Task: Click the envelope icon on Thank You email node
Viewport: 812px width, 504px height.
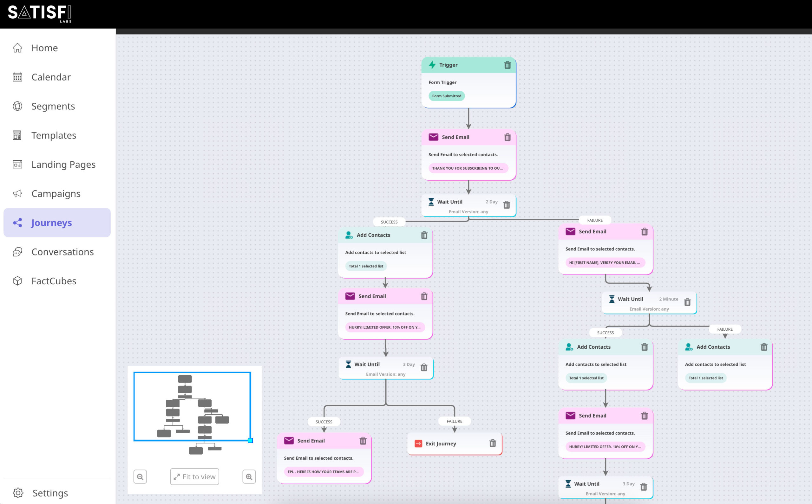Action: [x=433, y=137]
